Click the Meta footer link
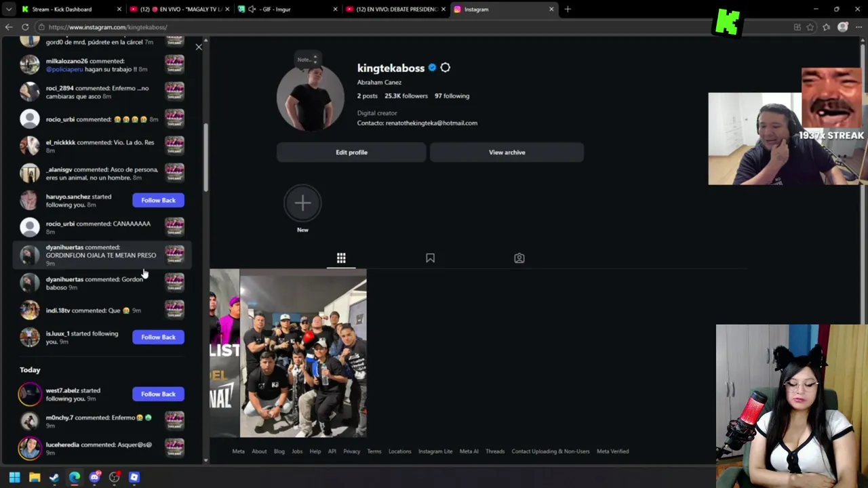The height and width of the screenshot is (488, 868). pyautogui.click(x=238, y=451)
